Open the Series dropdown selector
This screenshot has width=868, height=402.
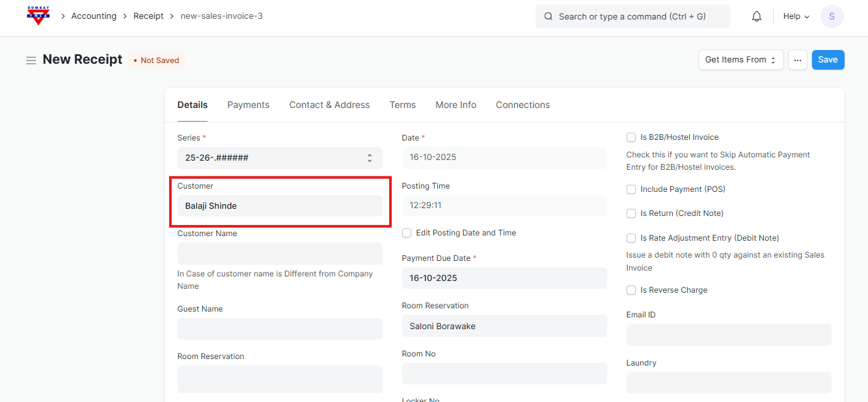pos(280,158)
